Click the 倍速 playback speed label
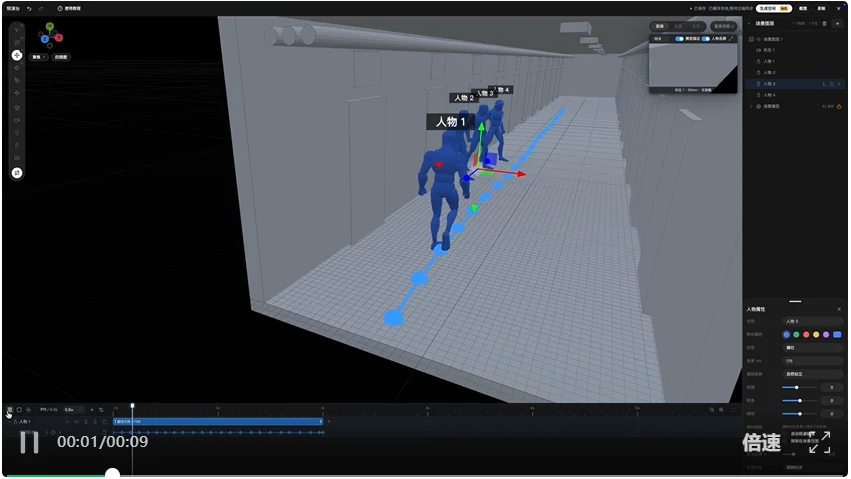This screenshot has height=479, width=851. click(761, 443)
